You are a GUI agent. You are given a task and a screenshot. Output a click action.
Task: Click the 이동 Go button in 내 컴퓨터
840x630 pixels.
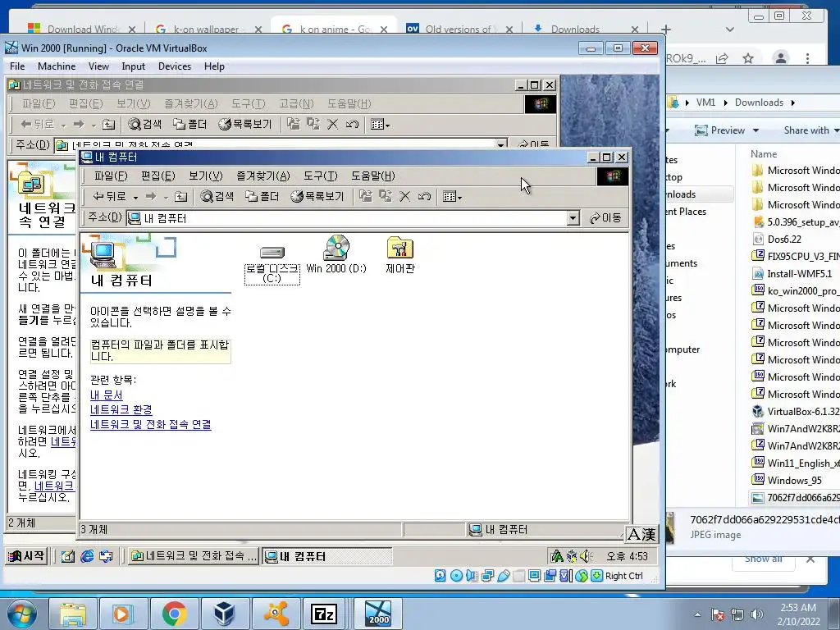[x=605, y=218]
